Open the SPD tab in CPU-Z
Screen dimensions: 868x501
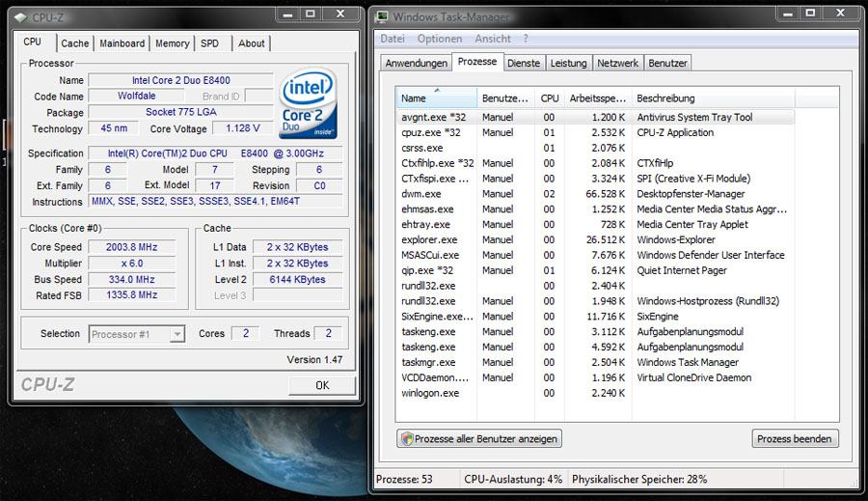tap(210, 43)
